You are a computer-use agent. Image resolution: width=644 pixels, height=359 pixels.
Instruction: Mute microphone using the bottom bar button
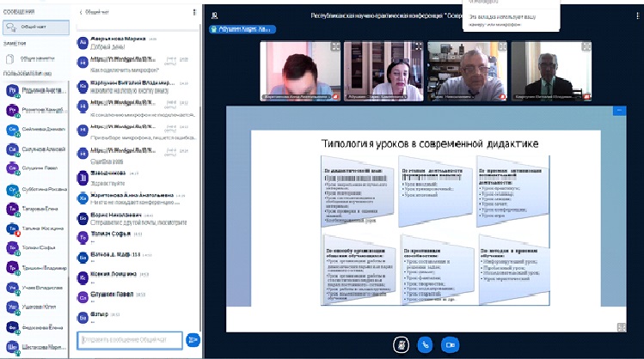[x=399, y=343]
